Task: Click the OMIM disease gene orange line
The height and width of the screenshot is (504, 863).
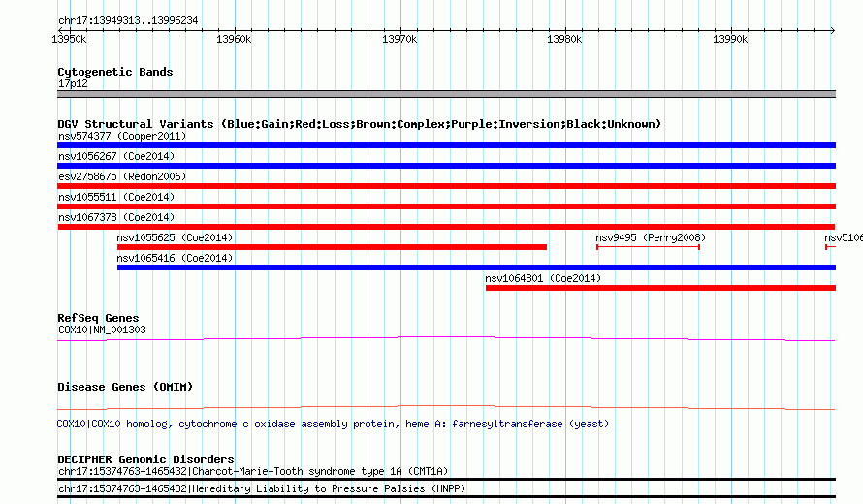Action: coord(446,408)
